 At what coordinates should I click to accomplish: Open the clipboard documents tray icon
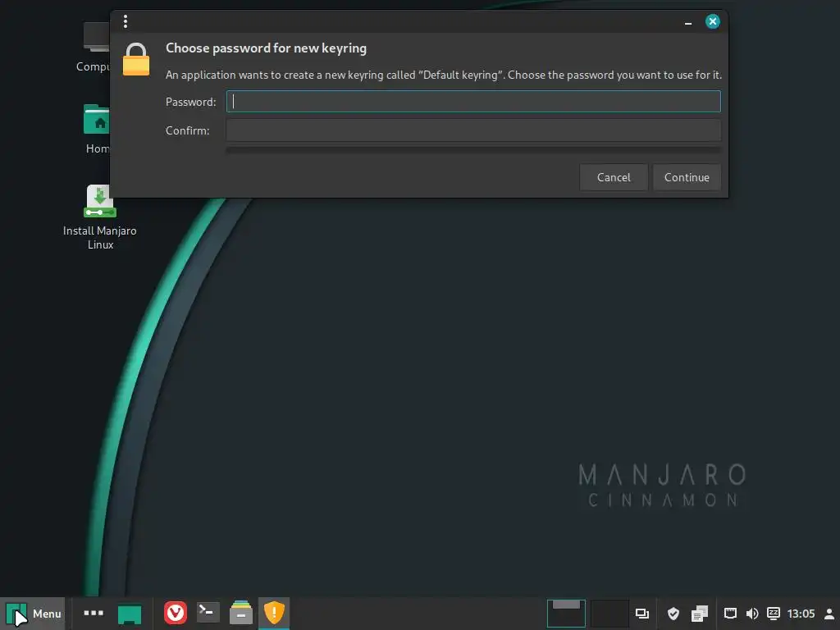(699, 614)
